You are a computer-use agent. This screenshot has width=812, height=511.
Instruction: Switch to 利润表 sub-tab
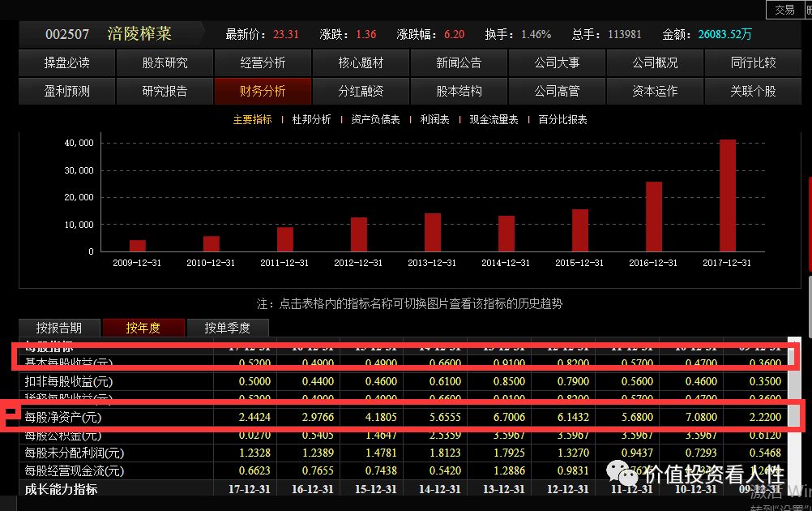[x=434, y=120]
